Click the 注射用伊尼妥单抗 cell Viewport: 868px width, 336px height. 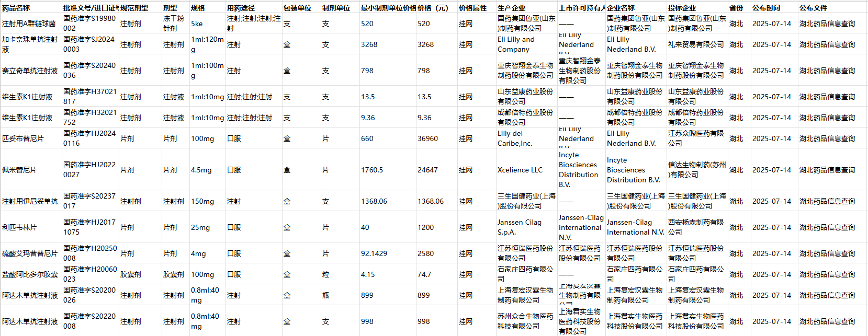[x=31, y=201]
